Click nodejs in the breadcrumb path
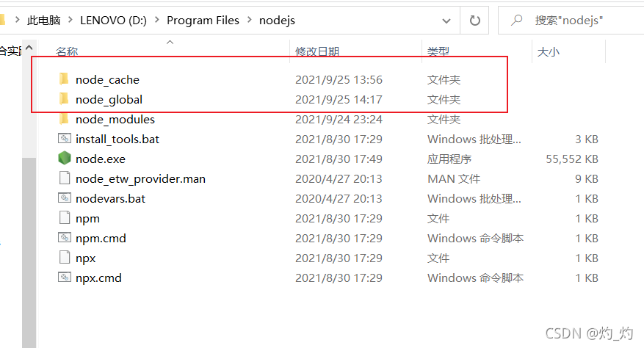644x348 pixels. (x=277, y=20)
